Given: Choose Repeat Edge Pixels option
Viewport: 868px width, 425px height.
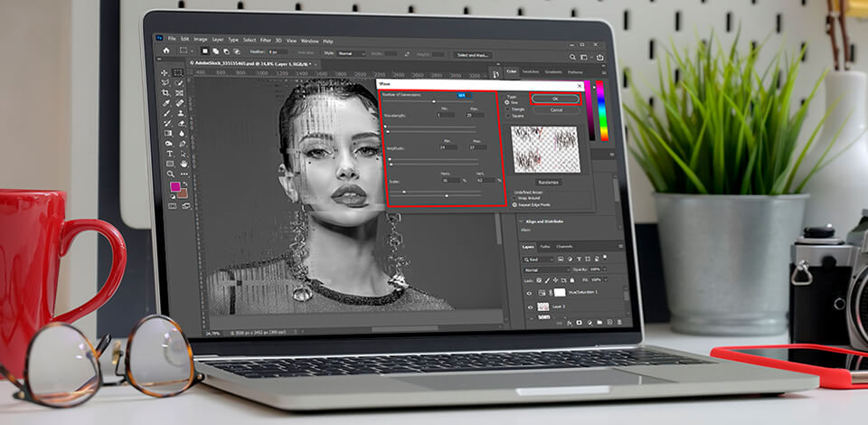Looking at the screenshot, I should pos(514,204).
